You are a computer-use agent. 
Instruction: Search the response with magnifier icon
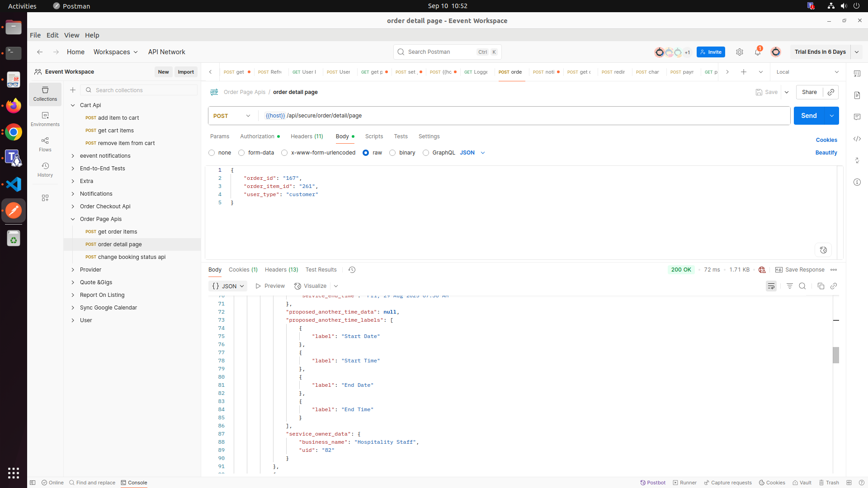802,286
